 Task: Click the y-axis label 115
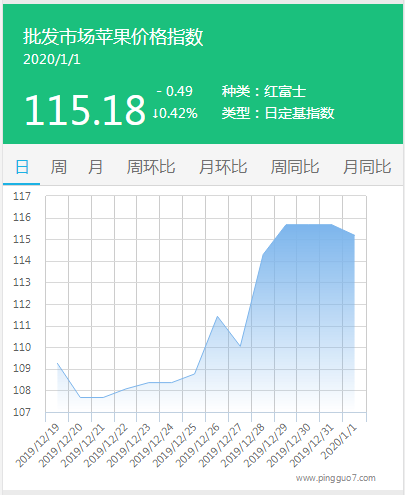pyautogui.click(x=22, y=239)
